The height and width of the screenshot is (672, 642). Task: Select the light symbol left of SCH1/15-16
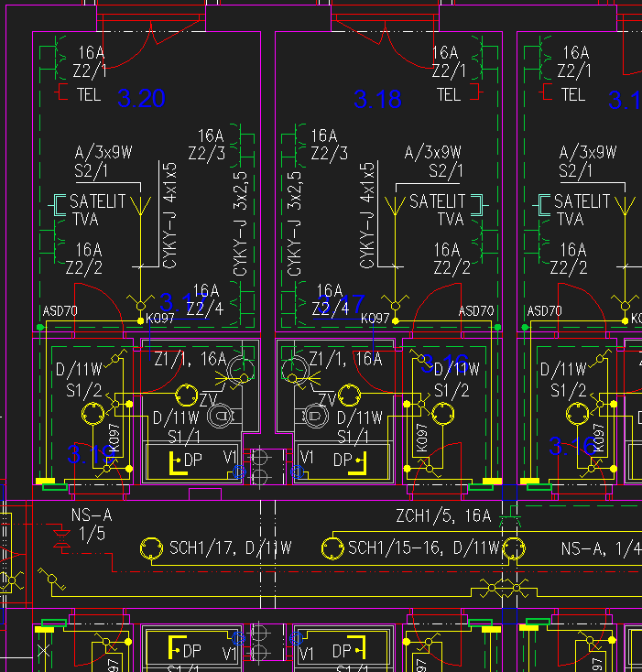332,548
